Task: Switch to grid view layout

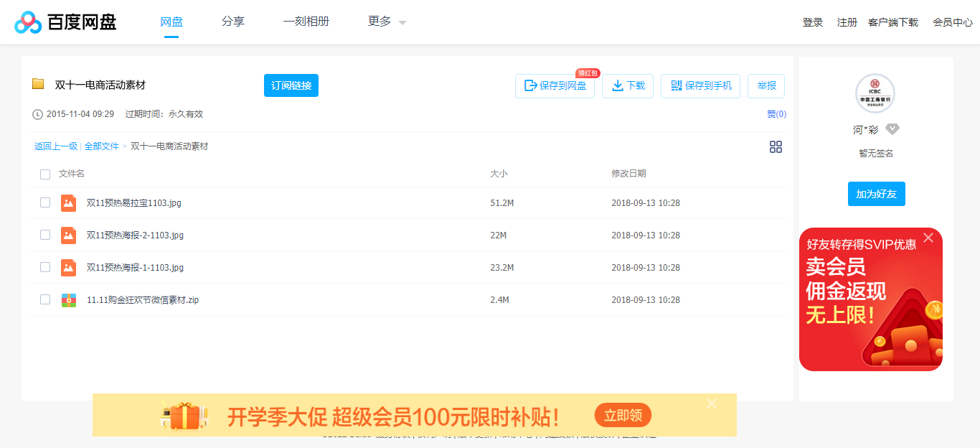Action: (776, 146)
